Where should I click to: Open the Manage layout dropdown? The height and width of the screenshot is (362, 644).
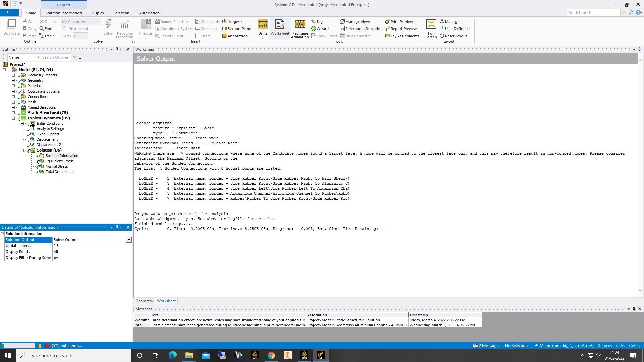(x=451, y=22)
